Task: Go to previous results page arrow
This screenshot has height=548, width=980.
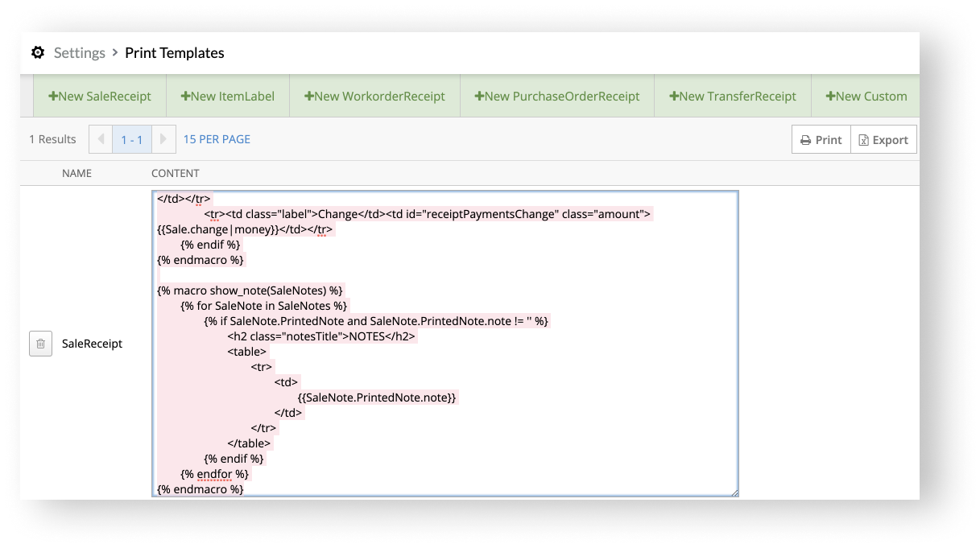Action: point(101,139)
